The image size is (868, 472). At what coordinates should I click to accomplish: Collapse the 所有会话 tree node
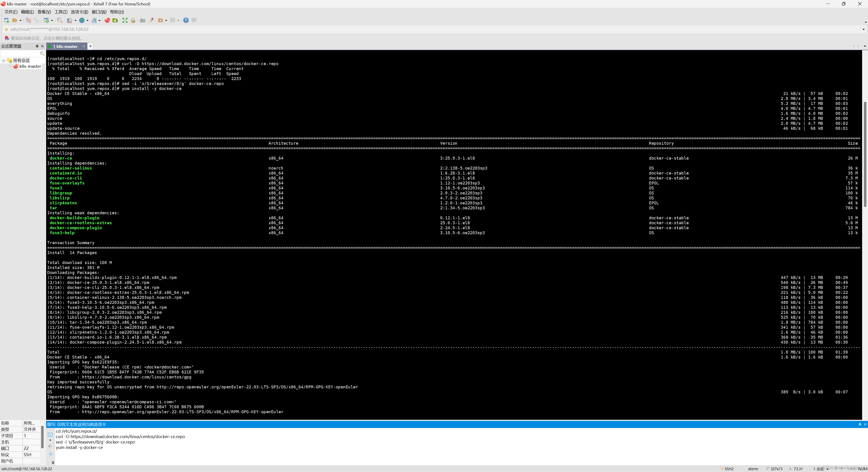pos(3,61)
